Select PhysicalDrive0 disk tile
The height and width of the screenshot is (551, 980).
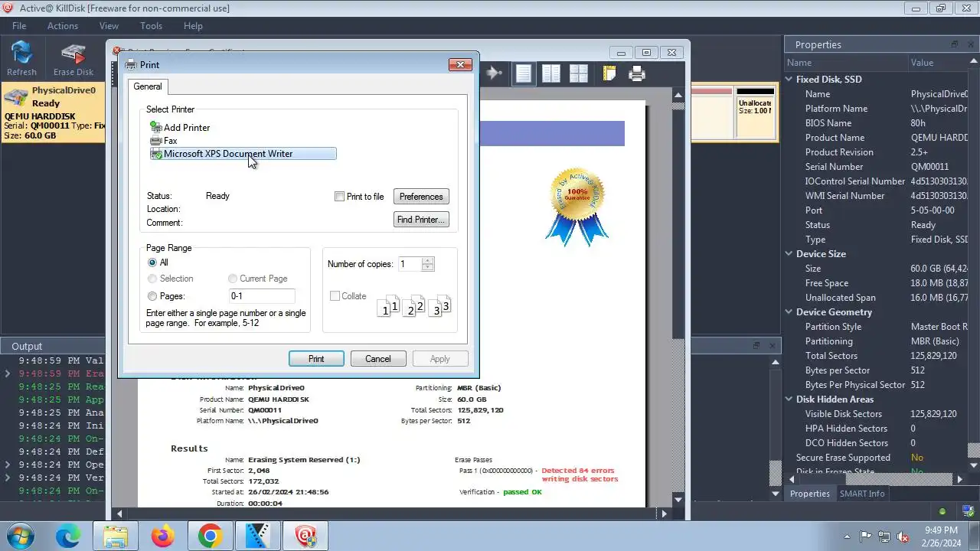pos(53,113)
